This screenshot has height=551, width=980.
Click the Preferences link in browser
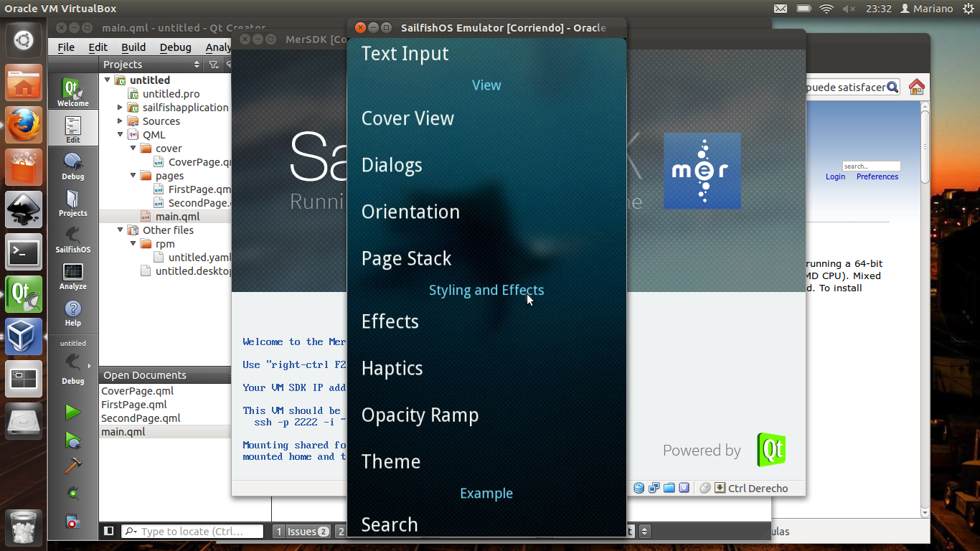click(x=877, y=176)
